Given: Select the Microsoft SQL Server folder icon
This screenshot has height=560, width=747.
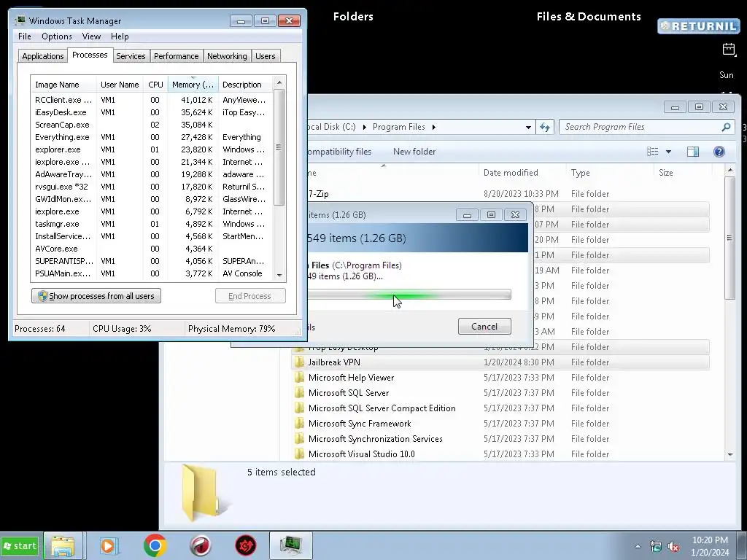Looking at the screenshot, I should pos(299,393).
